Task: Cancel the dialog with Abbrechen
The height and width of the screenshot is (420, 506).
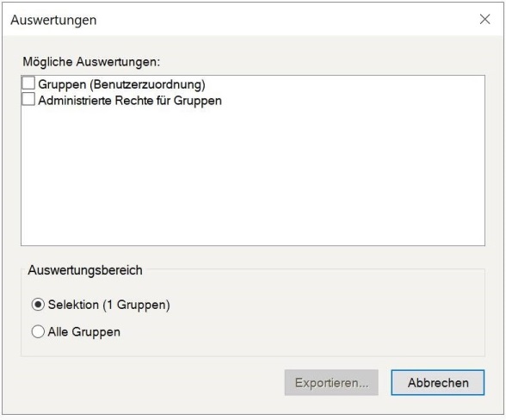Action: (438, 382)
